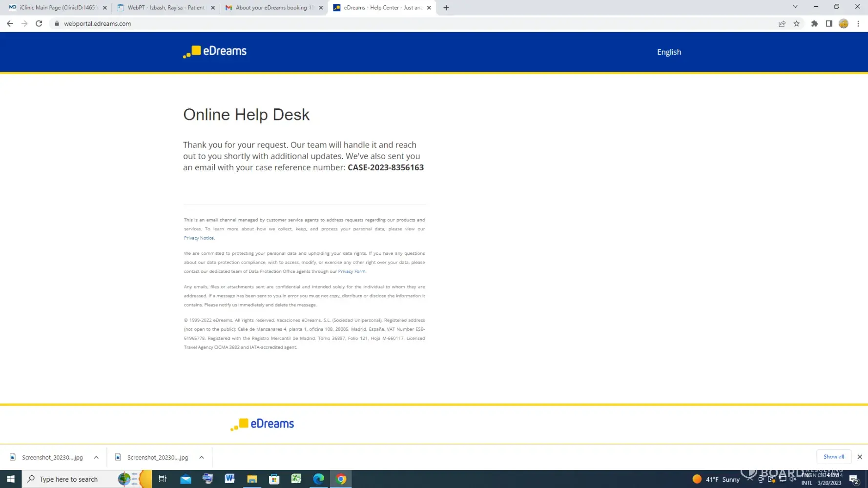Image resolution: width=868 pixels, height=488 pixels.
Task: Open the Windows Start menu
Action: click(11, 479)
